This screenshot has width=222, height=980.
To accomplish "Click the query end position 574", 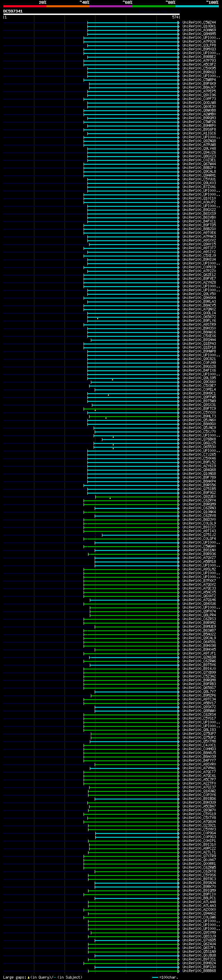I will click(175, 17).
